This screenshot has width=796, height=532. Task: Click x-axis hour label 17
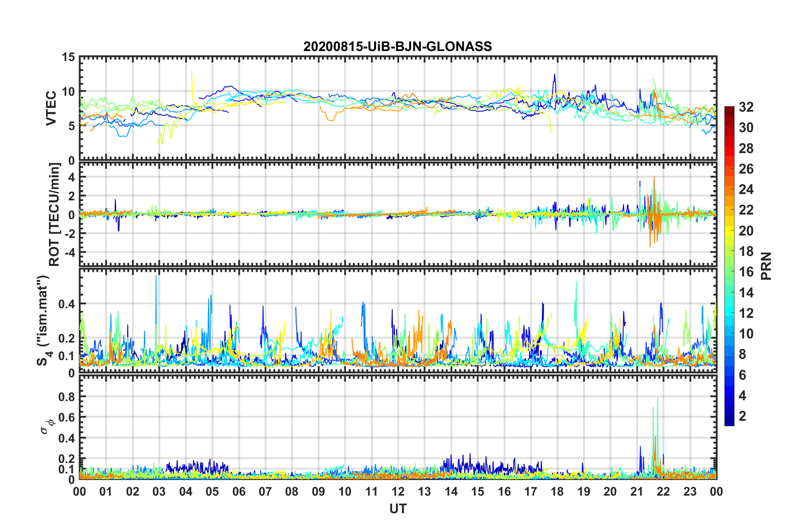pos(531,491)
